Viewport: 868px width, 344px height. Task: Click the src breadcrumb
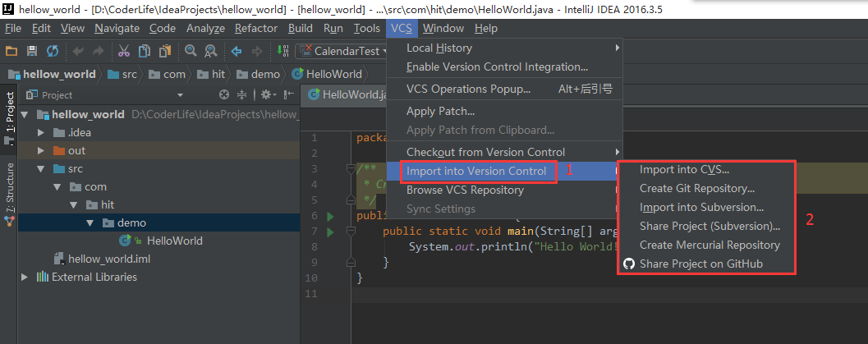click(123, 74)
